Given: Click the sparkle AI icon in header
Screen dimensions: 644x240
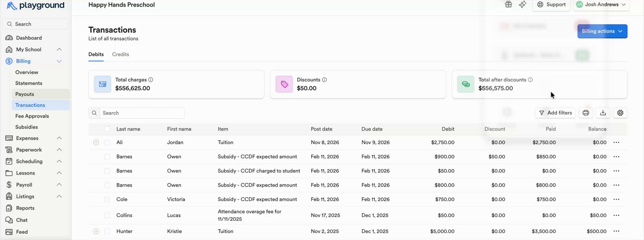Looking at the screenshot, I should [523, 4].
